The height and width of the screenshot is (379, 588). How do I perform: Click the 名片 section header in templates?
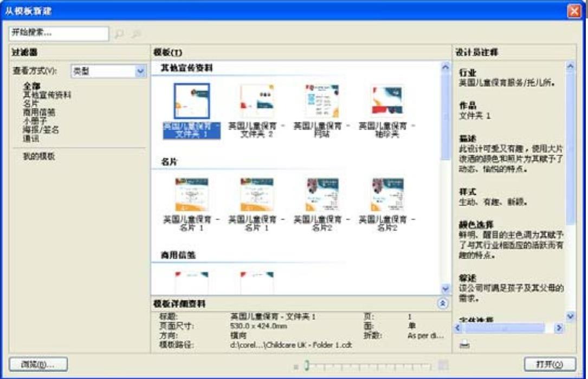(x=169, y=162)
